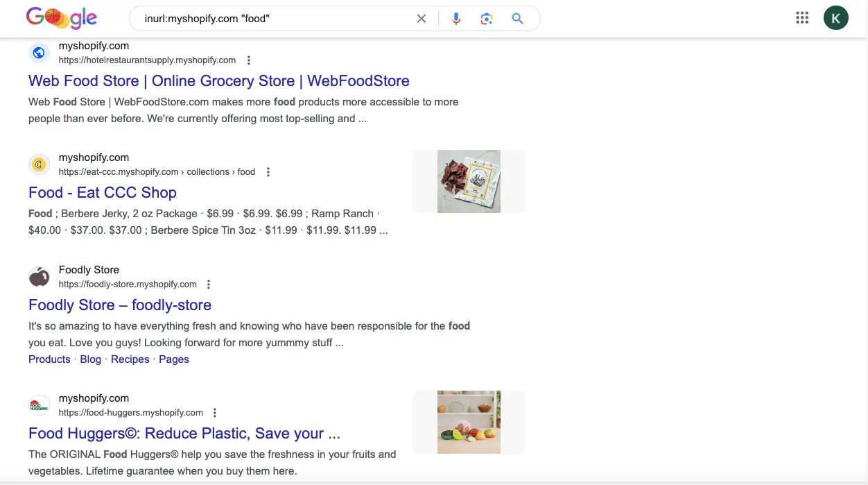Screen dimensions: 868x485
Task: Open options menu for Eat CCC Shop result
Action: point(268,171)
